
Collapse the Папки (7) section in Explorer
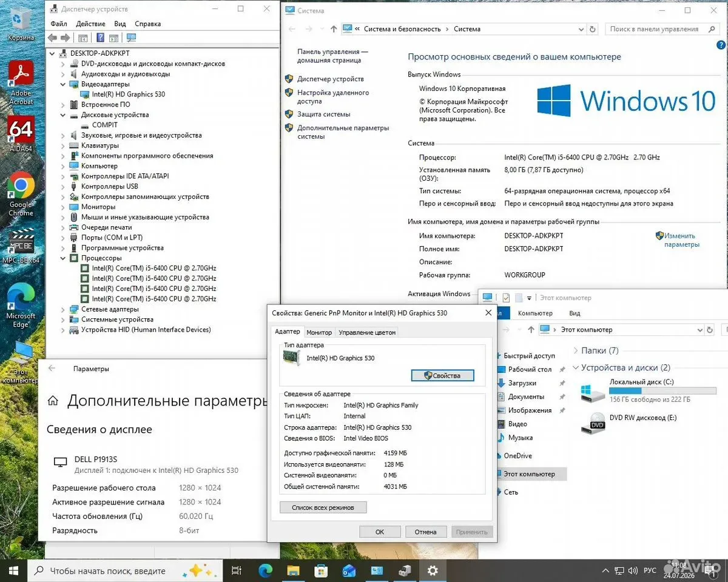click(x=575, y=350)
